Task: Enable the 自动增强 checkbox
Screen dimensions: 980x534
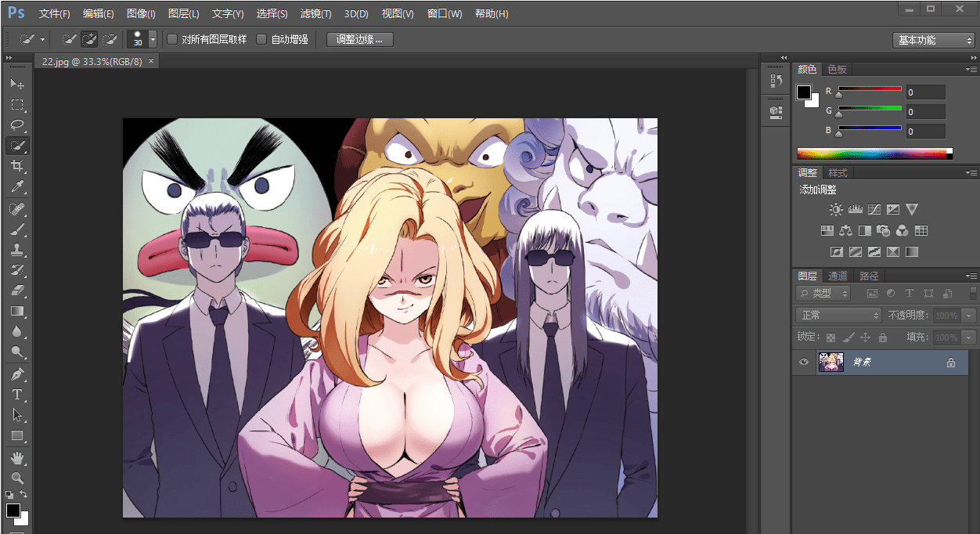Action: coord(262,39)
